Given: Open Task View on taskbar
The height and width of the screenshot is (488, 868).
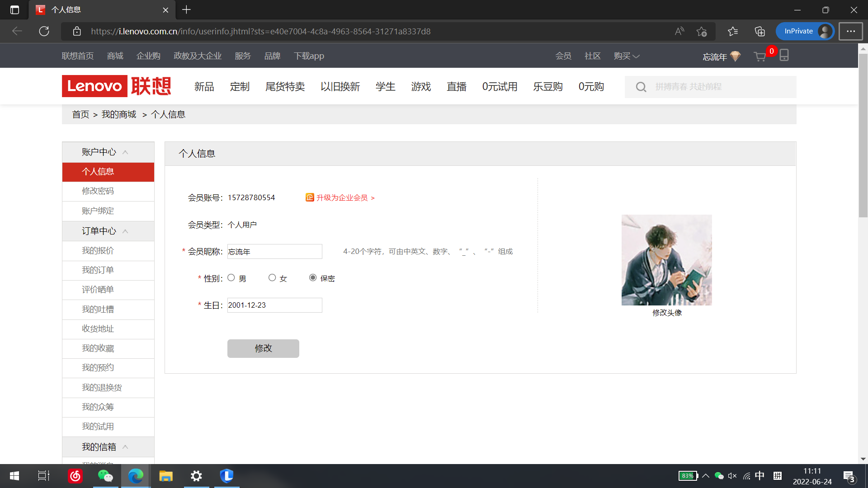Looking at the screenshot, I should coord(44,476).
